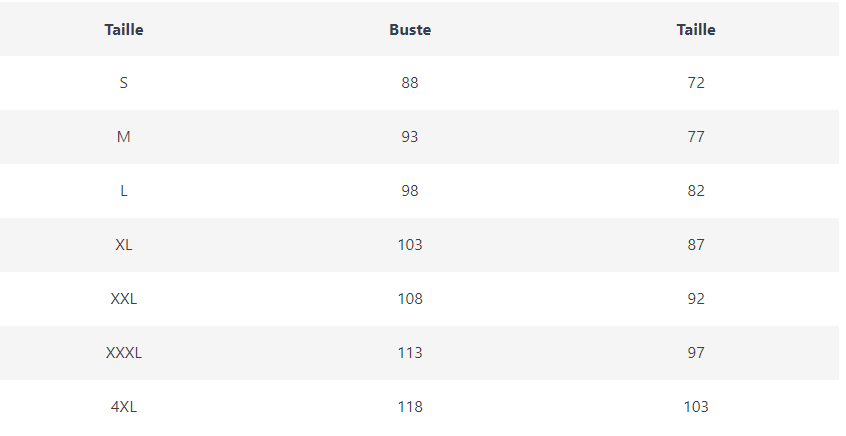Click waist value 92 in XXL row
846x436 pixels.
coord(696,299)
